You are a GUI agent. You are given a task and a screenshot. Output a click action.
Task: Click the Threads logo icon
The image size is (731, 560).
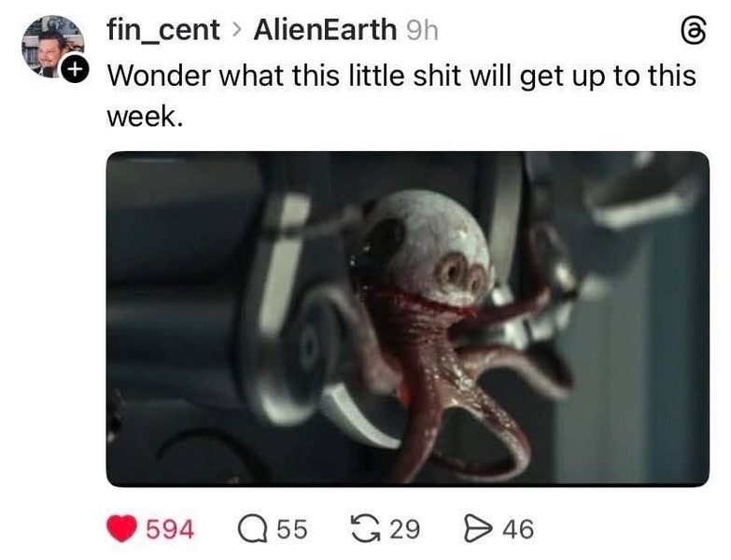(694, 31)
